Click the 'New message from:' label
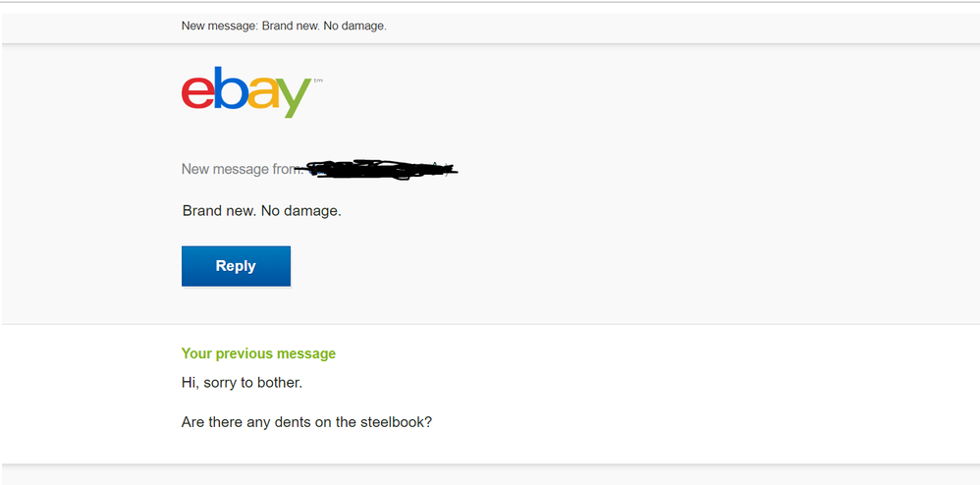Image resolution: width=980 pixels, height=485 pixels. pyautogui.click(x=243, y=170)
